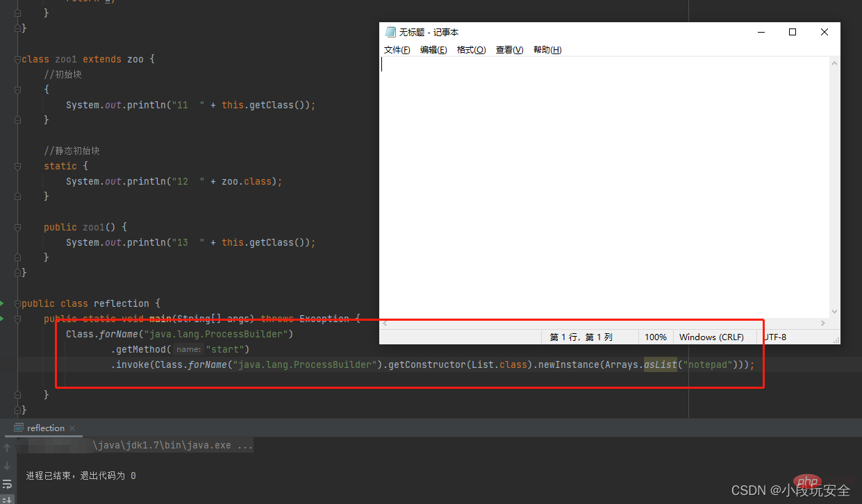This screenshot has height=504, width=862.
Task: Close the reflection run tab
Action: (x=72, y=428)
